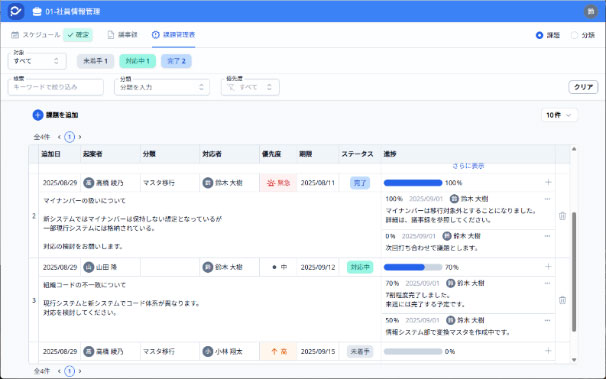Filter by 完了 2 chip
Image resolution: width=606 pixels, height=379 pixels.
coord(176,61)
